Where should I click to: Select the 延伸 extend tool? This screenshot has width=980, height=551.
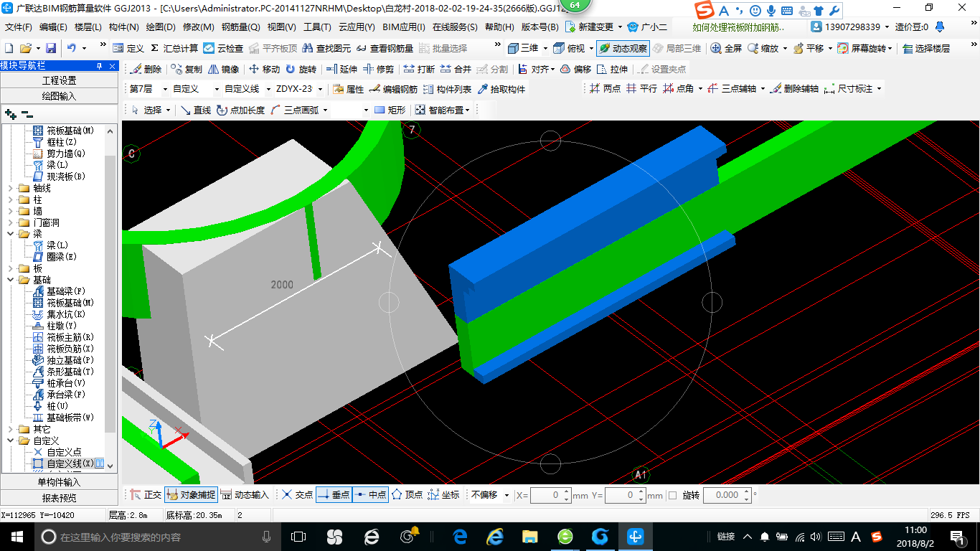341,69
